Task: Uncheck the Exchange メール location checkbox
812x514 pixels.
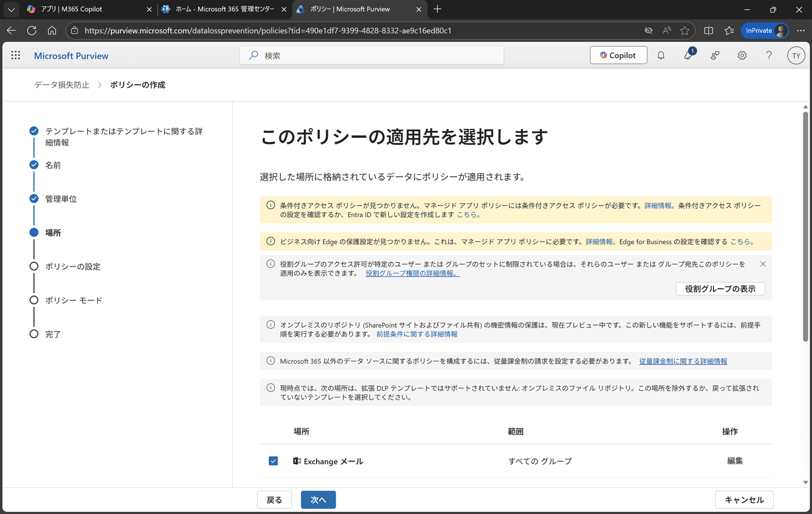Action: tap(273, 461)
